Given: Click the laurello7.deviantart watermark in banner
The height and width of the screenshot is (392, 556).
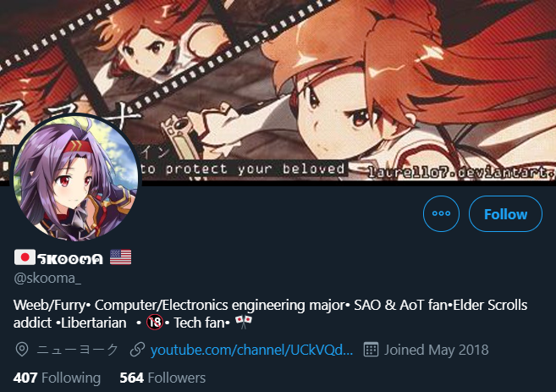Looking at the screenshot, I should 460,172.
